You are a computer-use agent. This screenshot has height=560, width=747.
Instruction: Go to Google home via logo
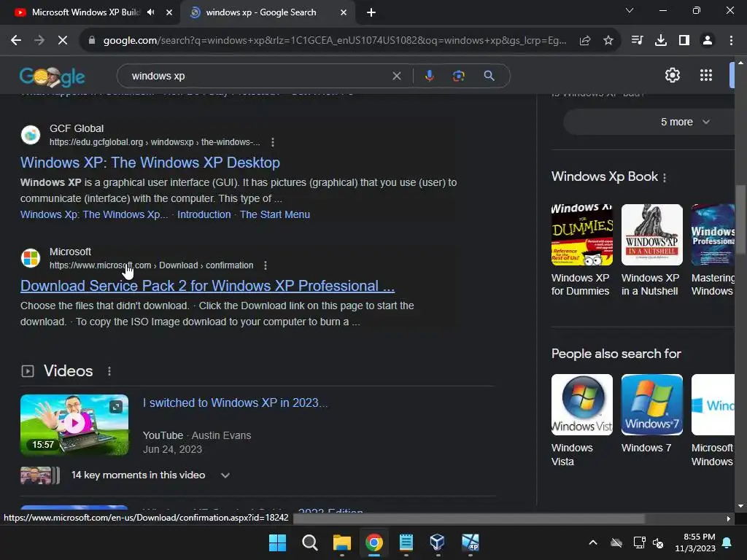pyautogui.click(x=53, y=76)
